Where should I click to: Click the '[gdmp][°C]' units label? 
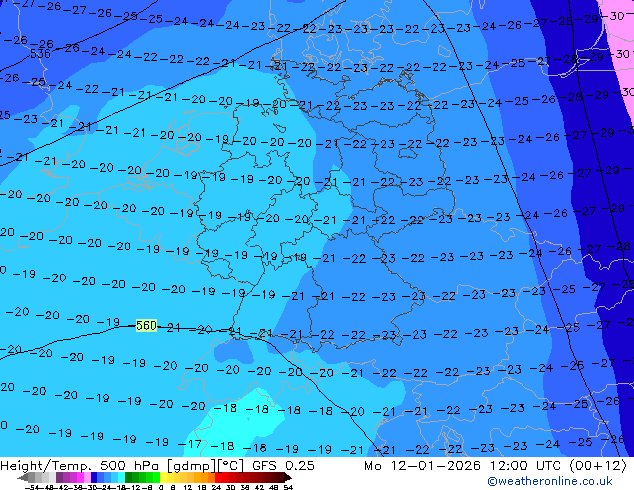pyautogui.click(x=205, y=465)
